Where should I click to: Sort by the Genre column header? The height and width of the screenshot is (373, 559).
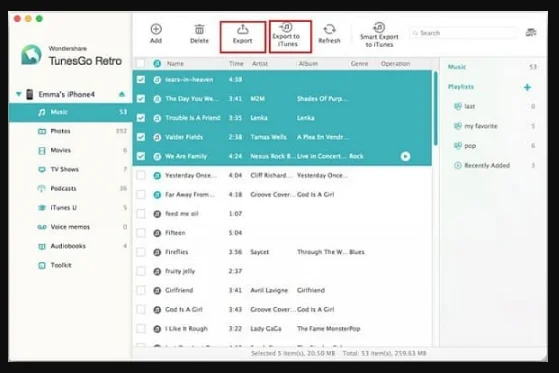coord(359,64)
